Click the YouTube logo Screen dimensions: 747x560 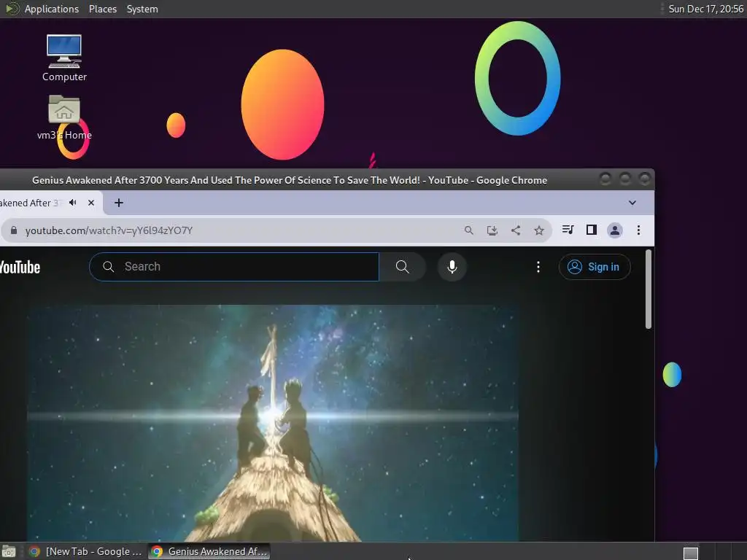tap(20, 267)
